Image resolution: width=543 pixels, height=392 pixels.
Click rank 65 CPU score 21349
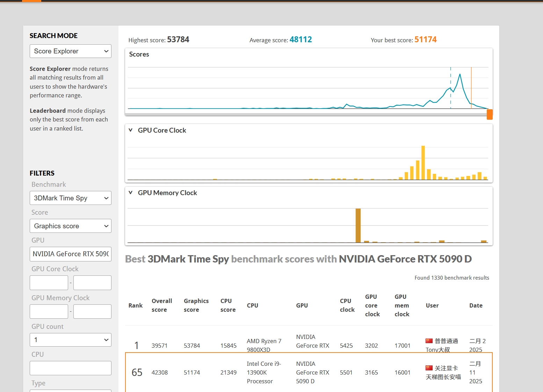pos(229,372)
